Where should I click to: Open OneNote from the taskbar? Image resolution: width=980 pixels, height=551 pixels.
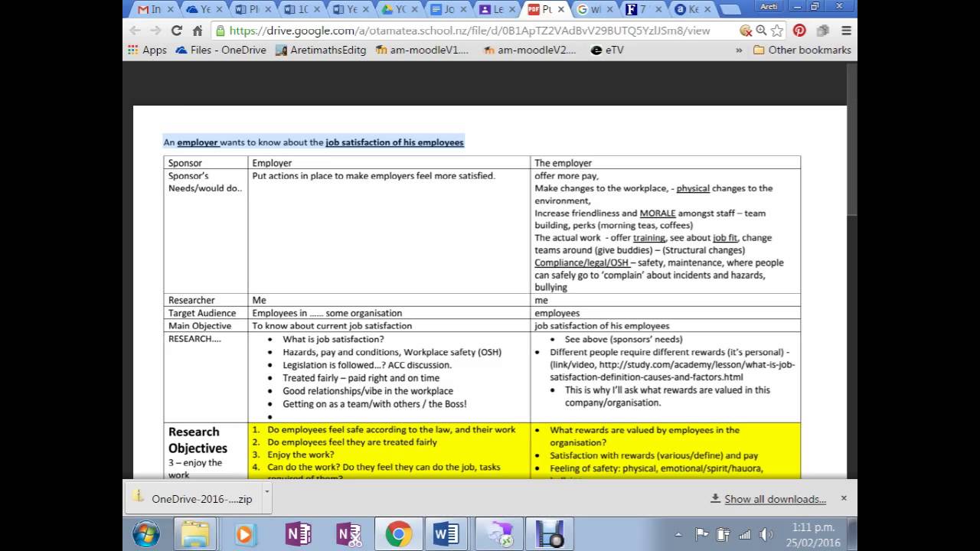point(297,534)
